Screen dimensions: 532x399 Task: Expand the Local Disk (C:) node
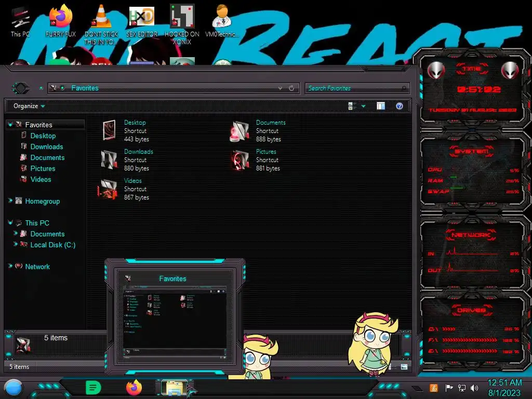pyautogui.click(x=16, y=244)
